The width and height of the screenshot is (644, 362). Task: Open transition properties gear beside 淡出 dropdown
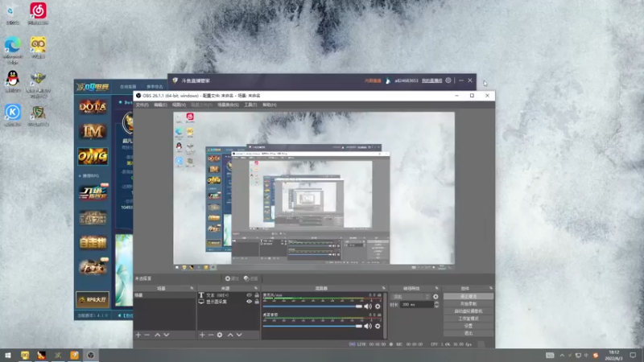click(436, 296)
